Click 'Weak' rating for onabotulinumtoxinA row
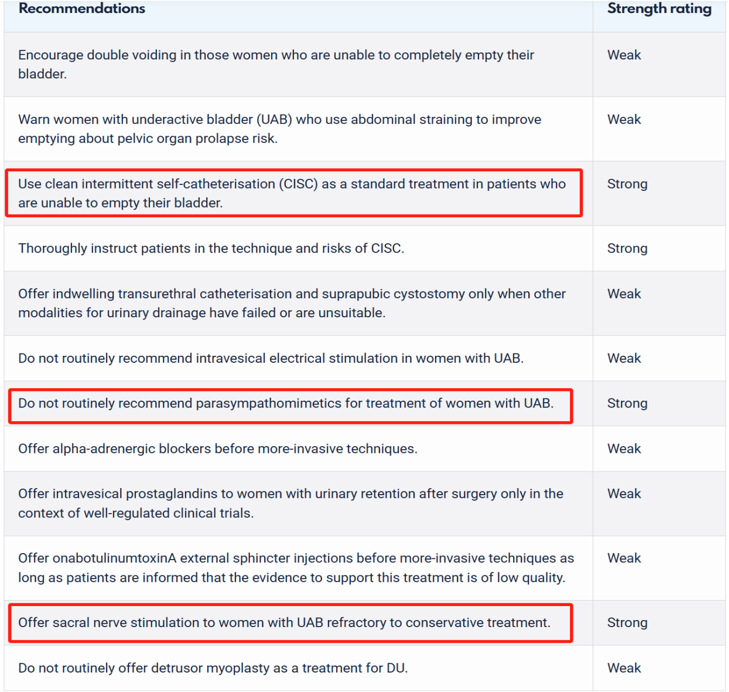This screenshot has width=729, height=692. point(624,559)
